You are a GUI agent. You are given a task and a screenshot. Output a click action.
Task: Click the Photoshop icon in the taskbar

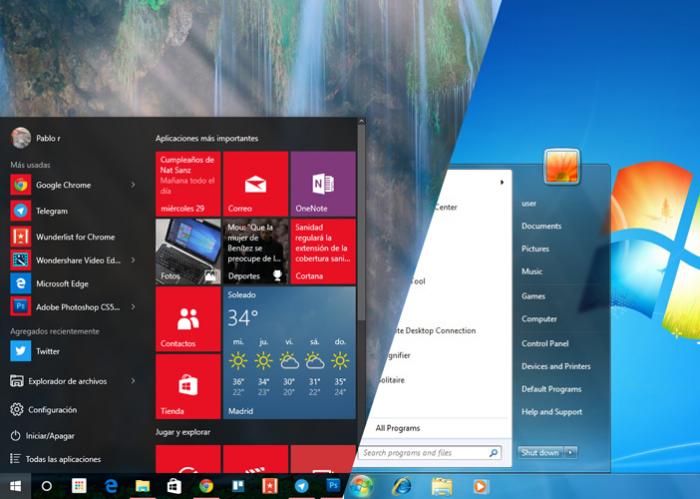[x=333, y=486]
